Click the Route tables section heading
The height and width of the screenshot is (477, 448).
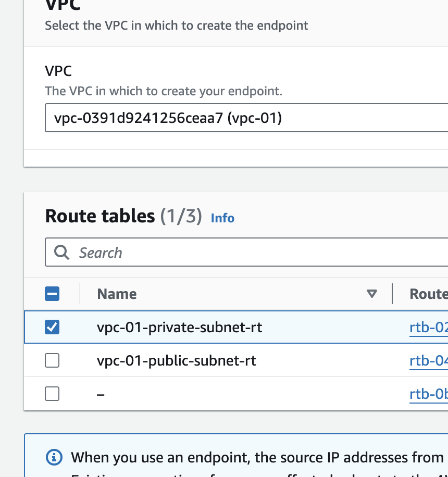point(100,216)
